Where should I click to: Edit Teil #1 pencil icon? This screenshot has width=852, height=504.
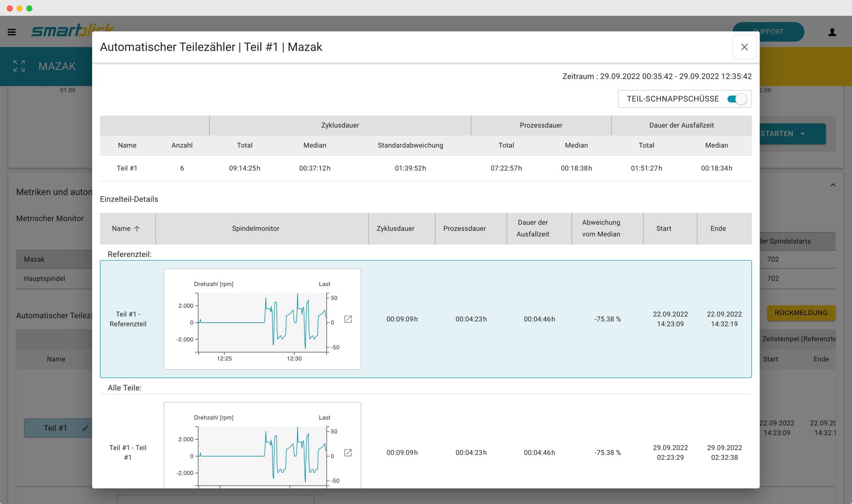tap(85, 428)
